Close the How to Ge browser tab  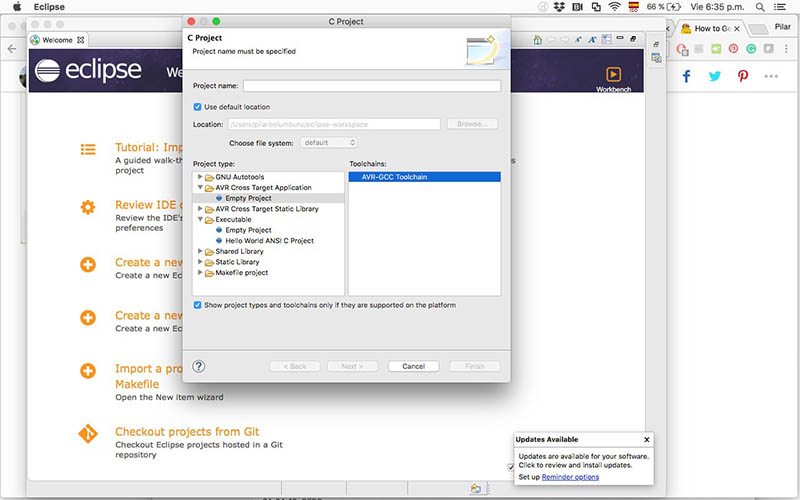(737, 29)
